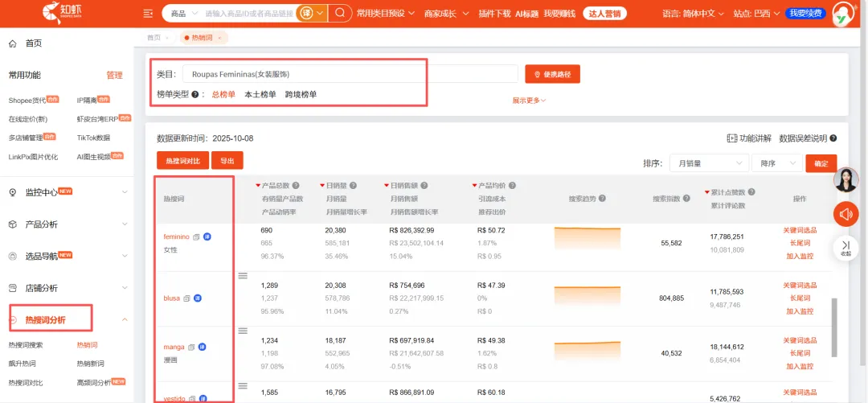This screenshot has height=403, width=868.
Task: Click the 类目 input showing Roupas Femininas
Action: coord(350,74)
